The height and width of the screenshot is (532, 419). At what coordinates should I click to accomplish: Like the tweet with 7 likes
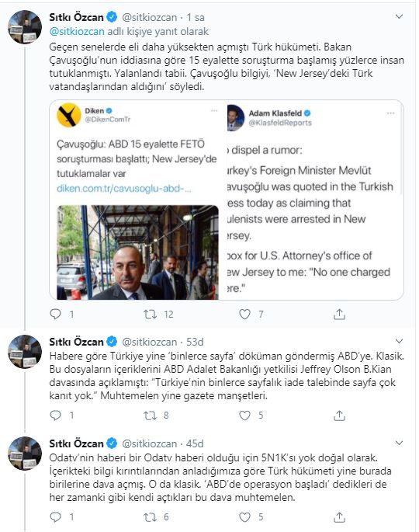[x=244, y=315]
